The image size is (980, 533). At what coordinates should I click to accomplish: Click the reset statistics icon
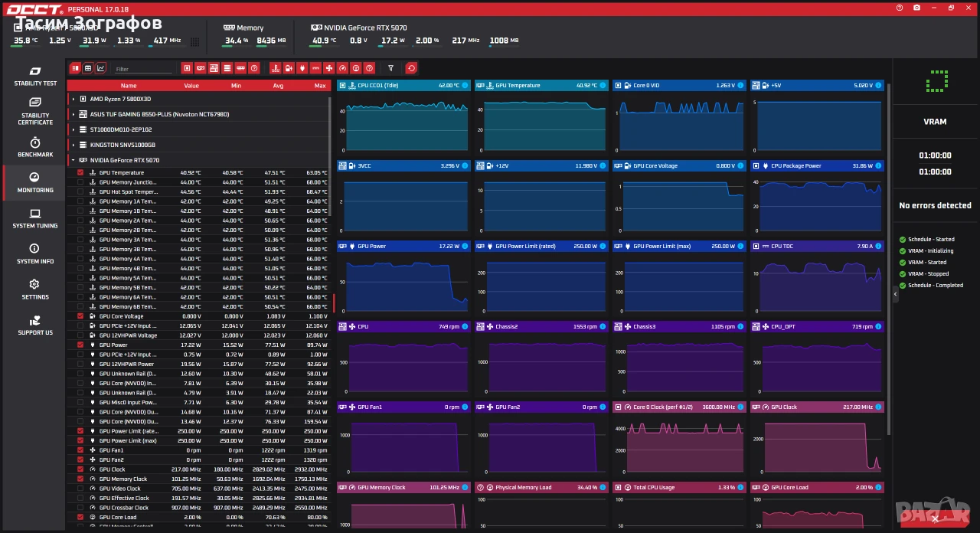point(411,68)
